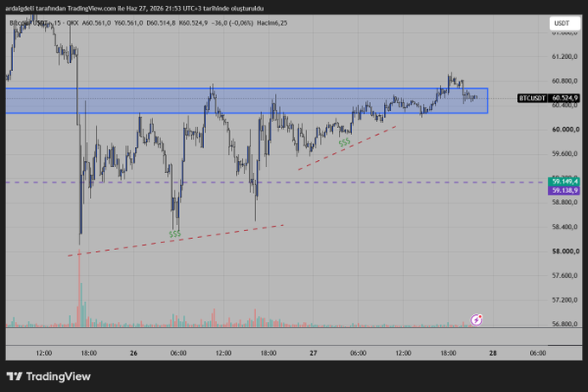Click the green 59.149,4 price label
The image size is (588, 392).
[x=564, y=182]
